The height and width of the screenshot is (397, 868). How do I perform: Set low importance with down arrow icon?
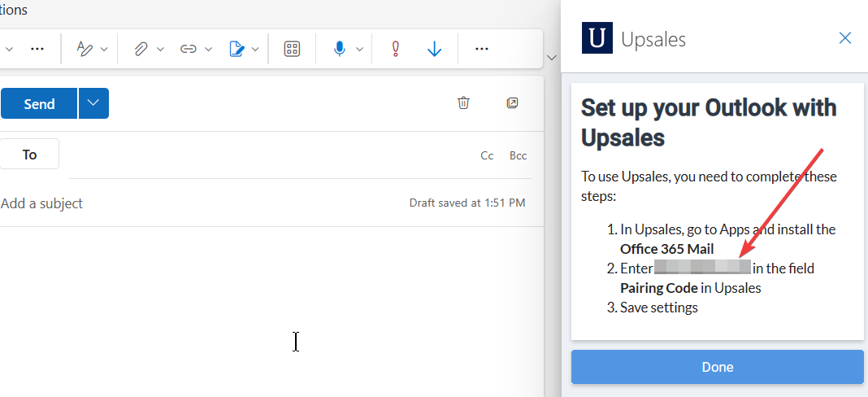[x=435, y=49]
